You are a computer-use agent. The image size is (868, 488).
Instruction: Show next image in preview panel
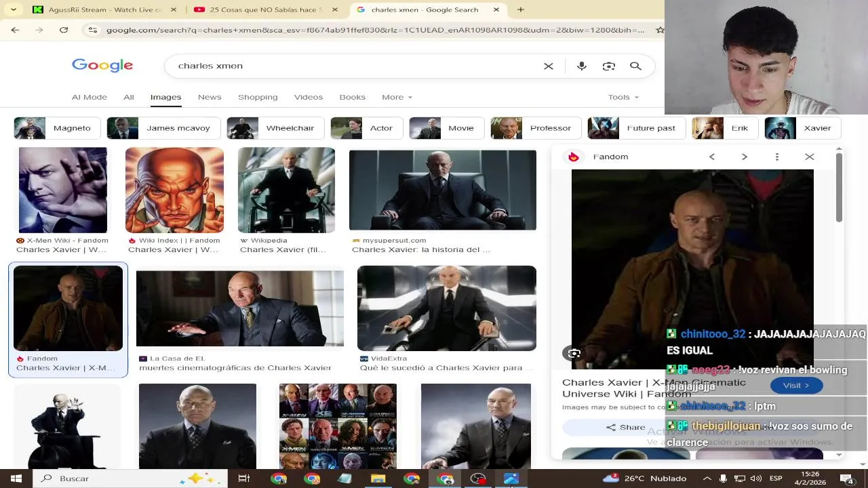744,157
